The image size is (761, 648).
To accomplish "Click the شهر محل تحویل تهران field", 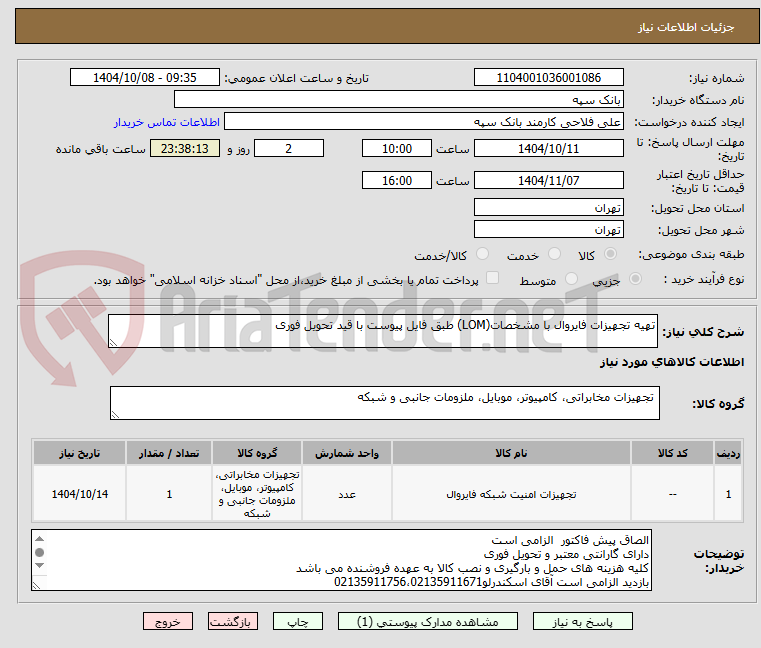I will click(548, 229).
